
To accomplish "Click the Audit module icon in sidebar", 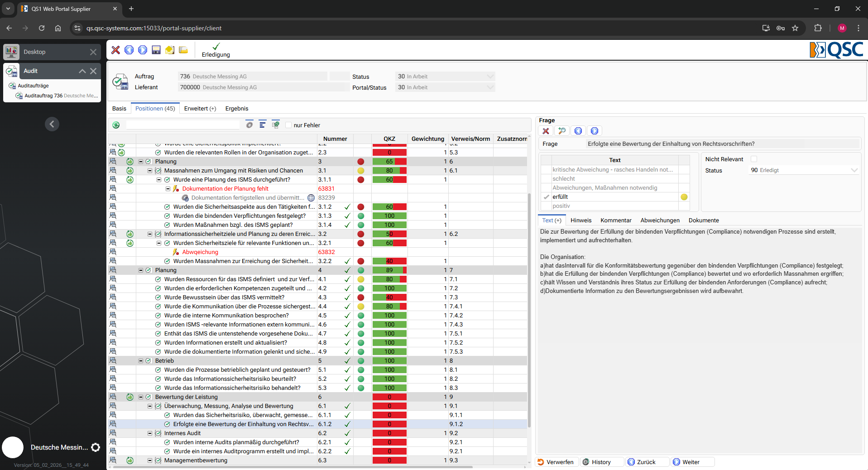I will [12, 71].
